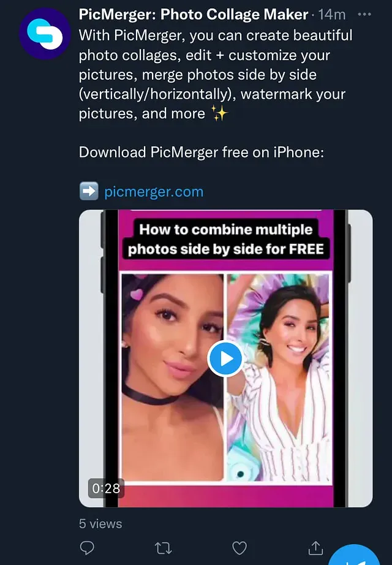Like the tweet with the heart icon

pyautogui.click(x=239, y=547)
